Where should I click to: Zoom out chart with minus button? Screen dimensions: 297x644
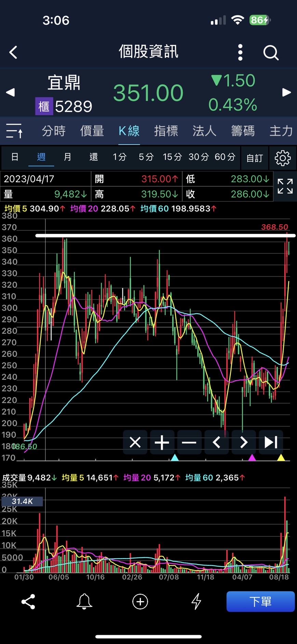pos(189,442)
